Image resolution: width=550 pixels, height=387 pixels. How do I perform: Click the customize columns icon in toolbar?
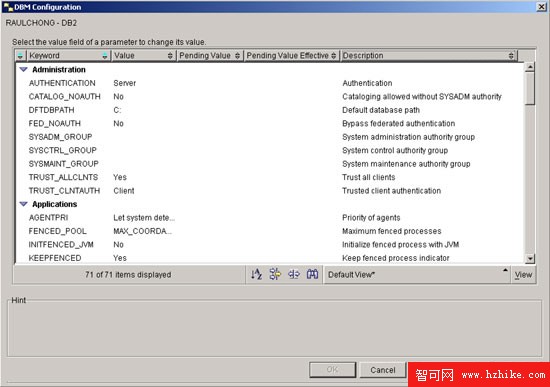[x=294, y=274]
